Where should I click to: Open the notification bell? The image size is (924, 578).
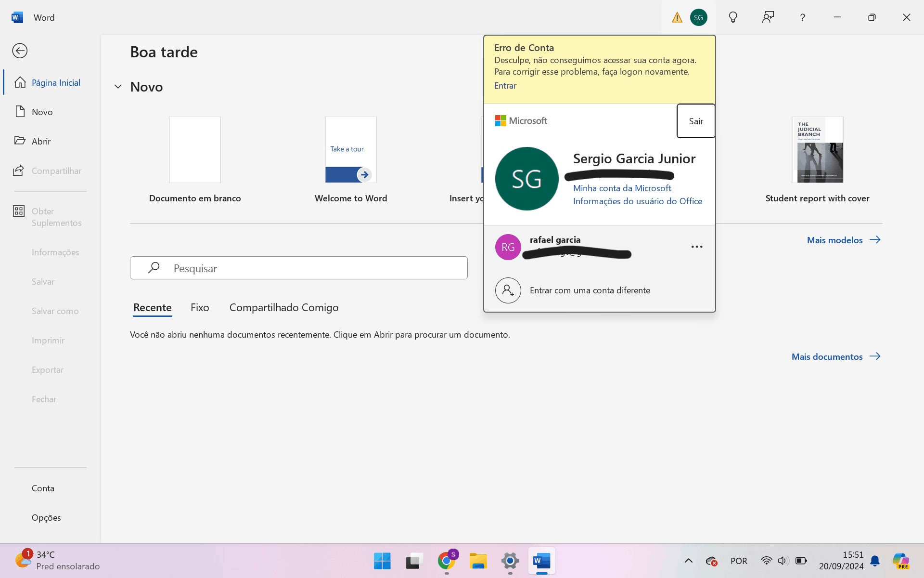[x=875, y=561]
